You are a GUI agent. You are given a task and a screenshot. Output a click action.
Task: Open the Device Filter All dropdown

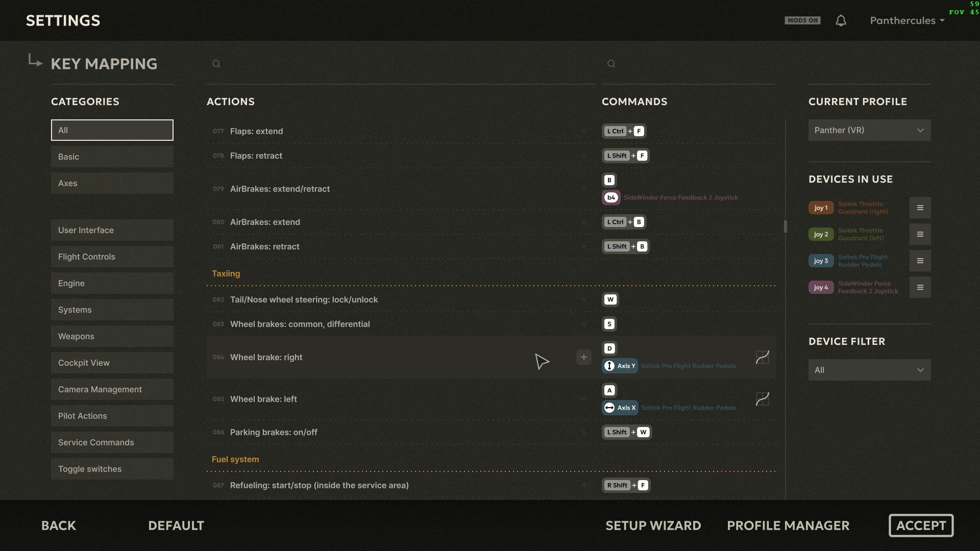pyautogui.click(x=869, y=370)
